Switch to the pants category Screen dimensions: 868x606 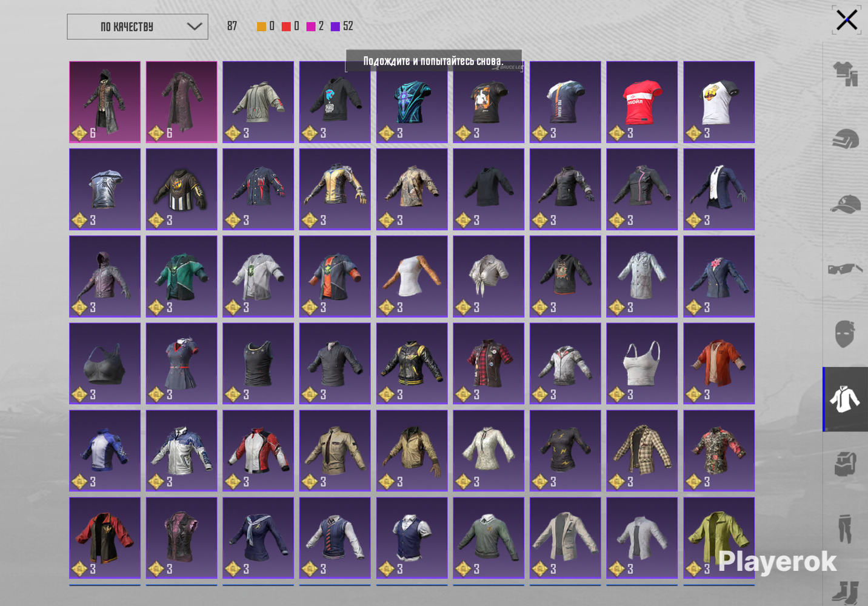coord(846,529)
